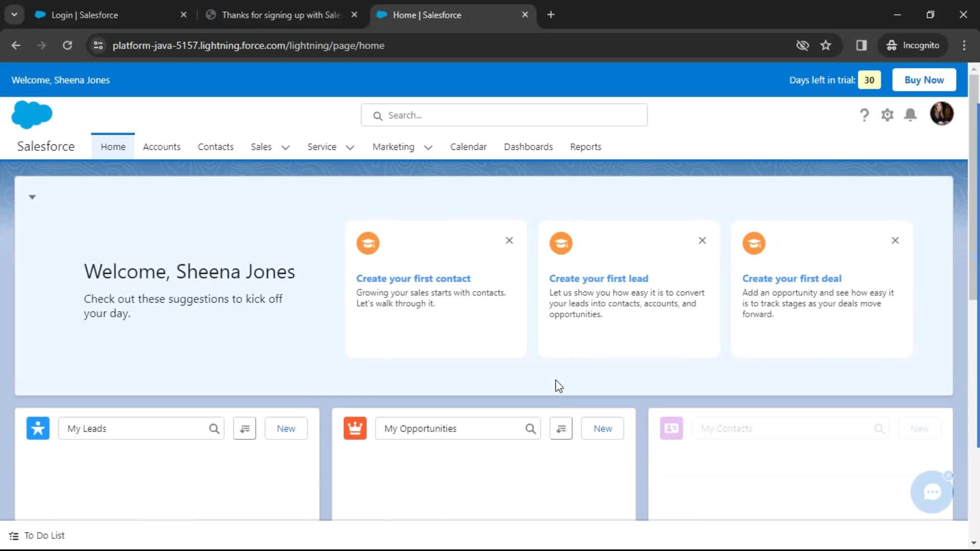Open the Reports tab
This screenshot has width=980, height=551.
pos(585,147)
